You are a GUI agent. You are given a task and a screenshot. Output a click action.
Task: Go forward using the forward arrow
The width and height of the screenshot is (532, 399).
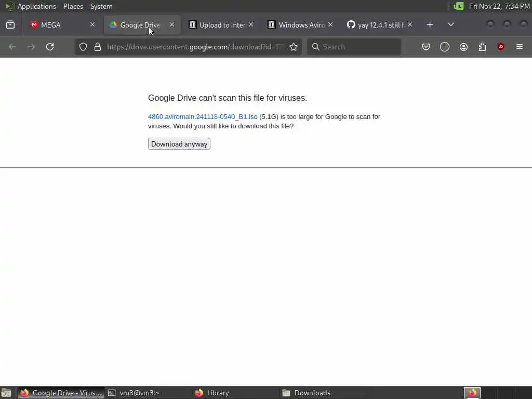click(31, 47)
